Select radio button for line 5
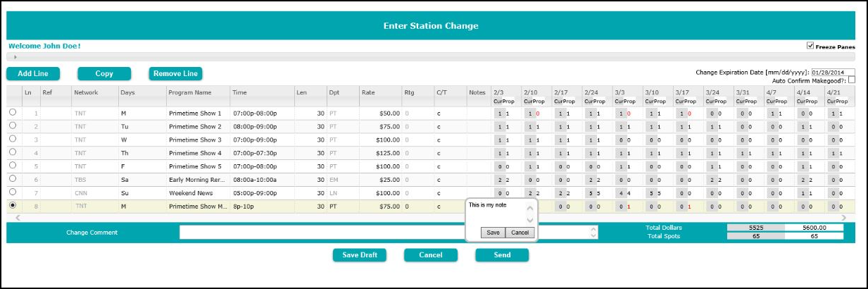This screenshot has height=289, width=868. coord(13,166)
